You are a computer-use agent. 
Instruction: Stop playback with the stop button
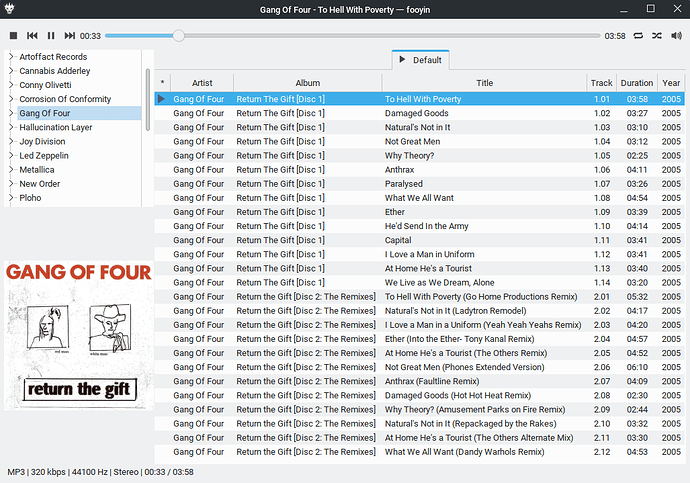tap(14, 35)
